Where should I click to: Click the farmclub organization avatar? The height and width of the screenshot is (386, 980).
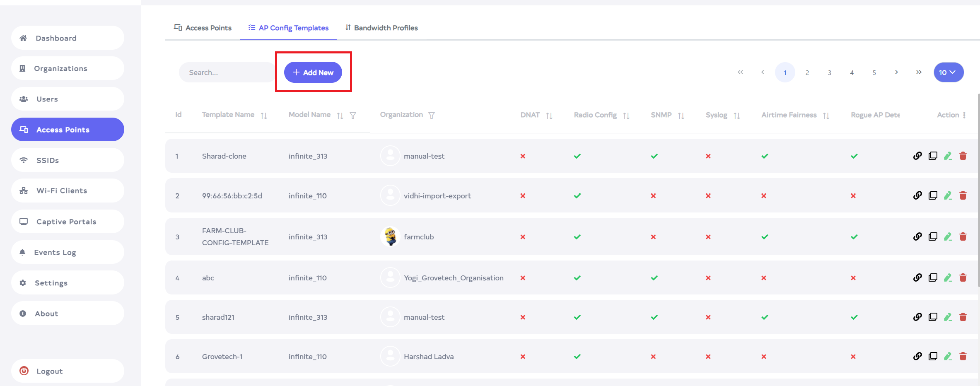click(390, 236)
